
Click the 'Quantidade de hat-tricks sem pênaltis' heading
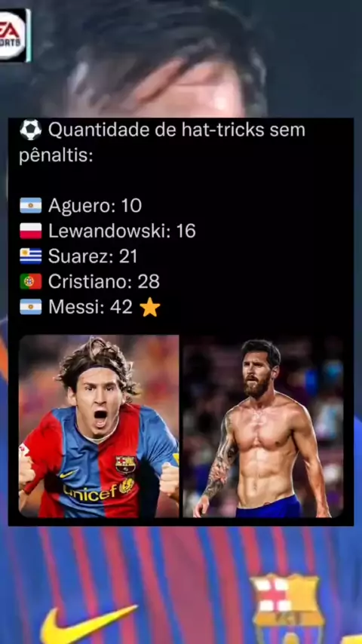point(162,143)
